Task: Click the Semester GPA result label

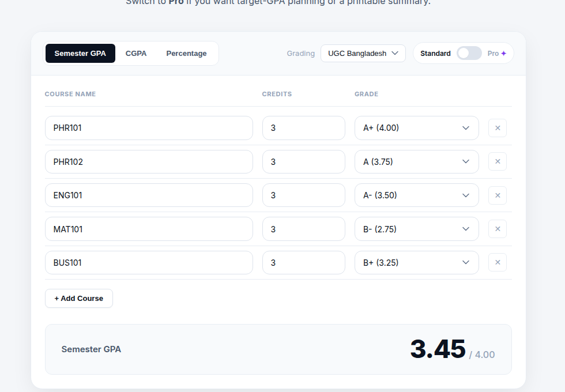Action: pos(91,349)
